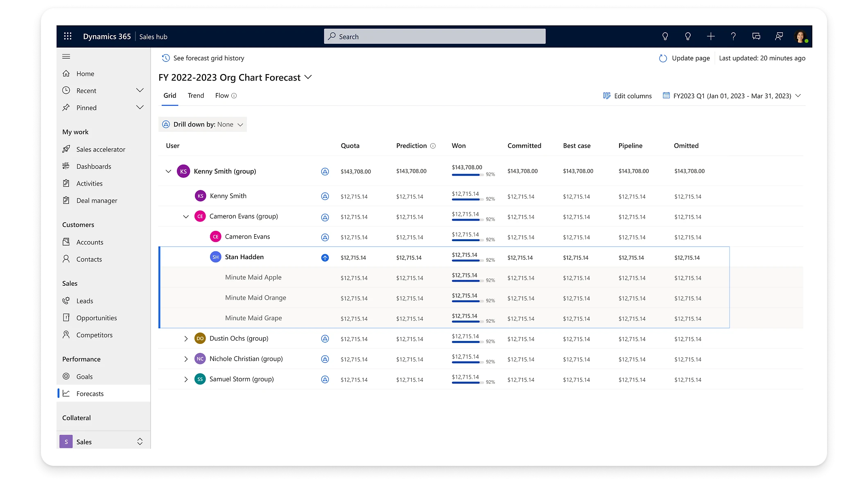Viewport: 868px width, 488px height.
Task: Click hierarchy icon in Dustin Ochs row
Action: (325, 339)
